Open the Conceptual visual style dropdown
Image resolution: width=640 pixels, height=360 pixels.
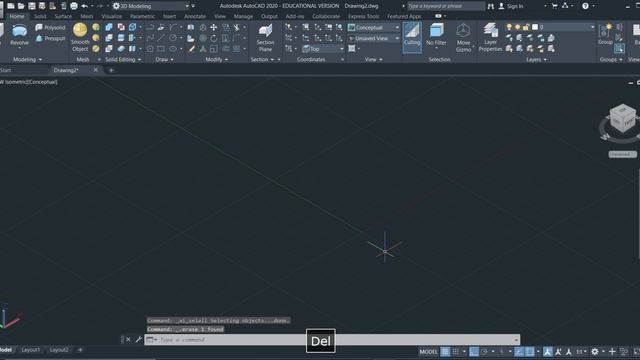[x=373, y=27]
